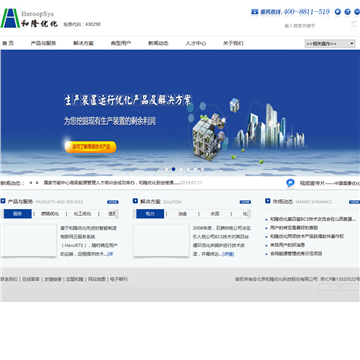Screen dimensions: 360x360
Task: Click MORE badge in Market Dynamics section
Action: (354, 202)
